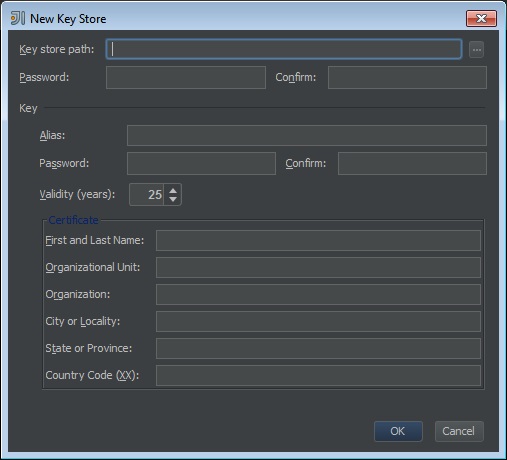Confirm the dialog with OK
507x460 pixels.
tap(398, 431)
